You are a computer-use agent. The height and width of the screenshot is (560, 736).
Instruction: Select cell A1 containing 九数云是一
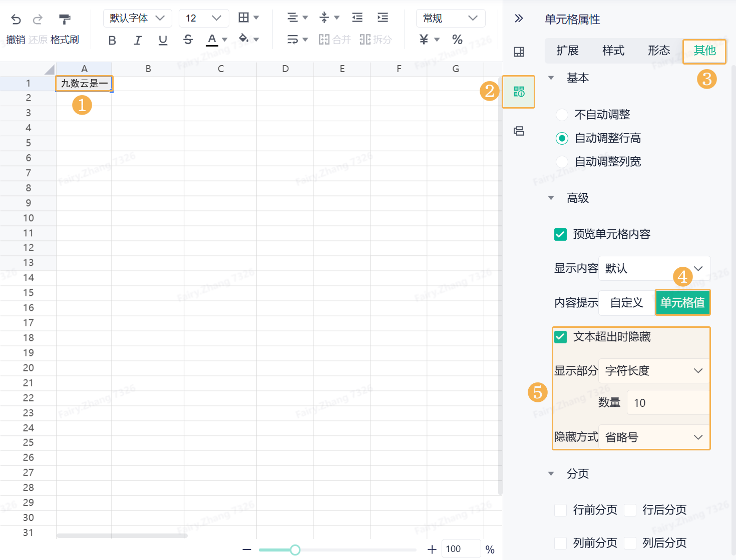pyautogui.click(x=84, y=84)
